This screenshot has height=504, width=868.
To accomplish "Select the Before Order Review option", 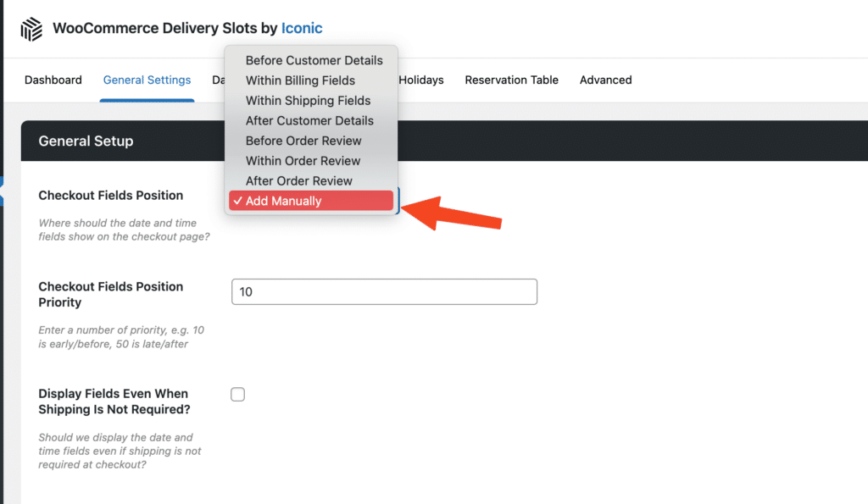I will tap(303, 141).
